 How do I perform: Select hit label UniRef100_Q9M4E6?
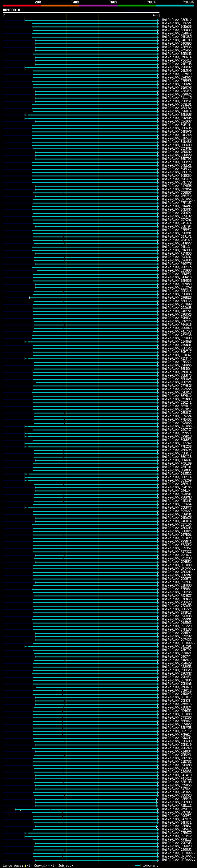[x=176, y=829]
